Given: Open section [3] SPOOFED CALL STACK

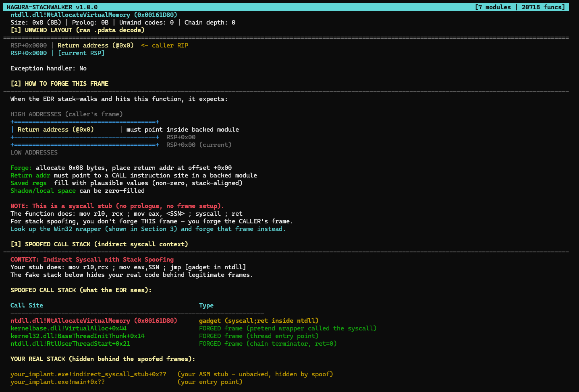Looking at the screenshot, I should click(98, 244).
